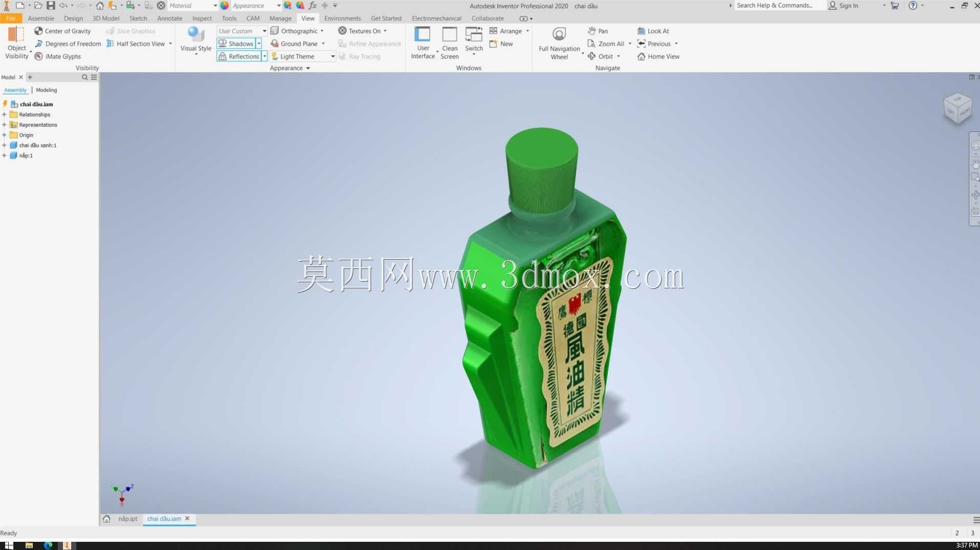Save the document
Image resolution: width=980 pixels, height=550 pixels.
pos(51,6)
